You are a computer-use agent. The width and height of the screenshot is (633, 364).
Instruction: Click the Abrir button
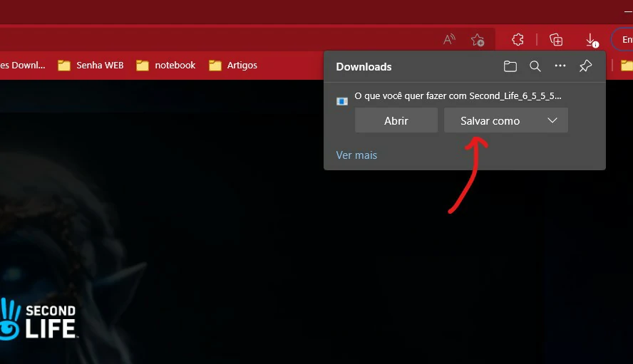pos(396,120)
